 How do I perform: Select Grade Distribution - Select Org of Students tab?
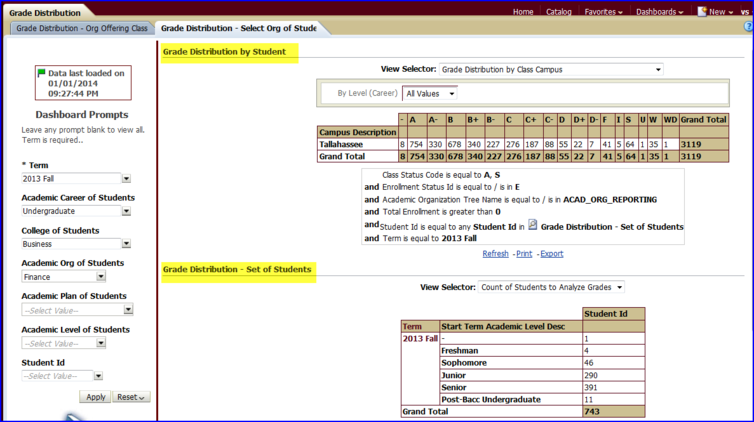pyautogui.click(x=239, y=28)
